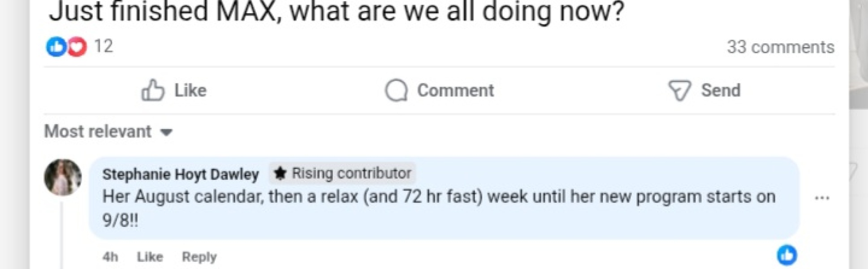Viewport: 868px width, 269px height.
Task: Open Stephanie Hoyt Dawley's profile picture
Action: [x=63, y=177]
